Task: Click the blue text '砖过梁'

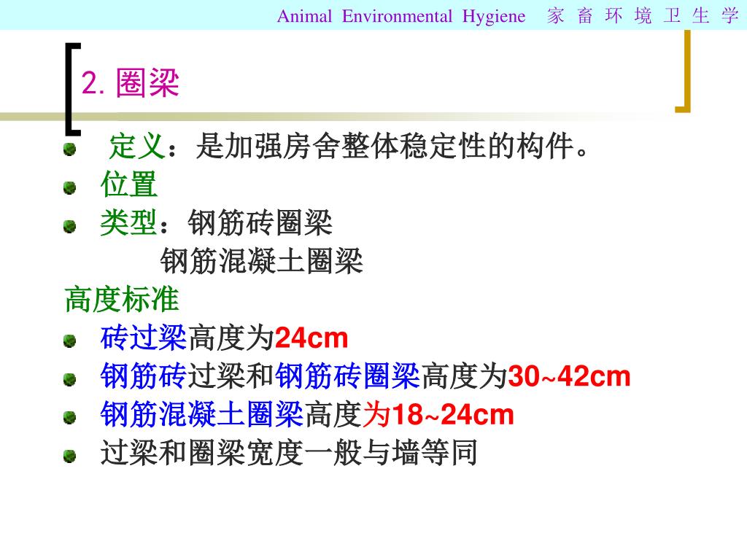Action: (x=144, y=338)
